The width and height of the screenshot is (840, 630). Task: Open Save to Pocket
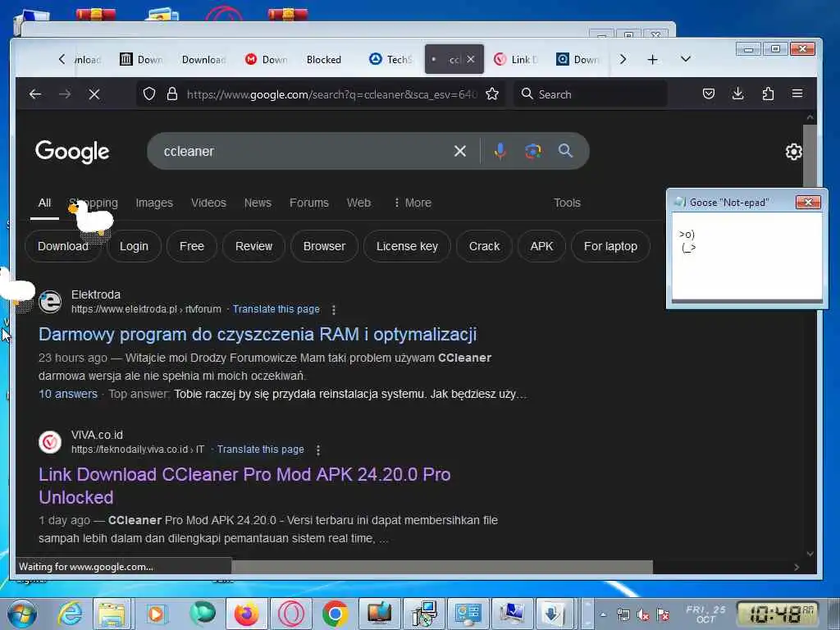coord(708,94)
